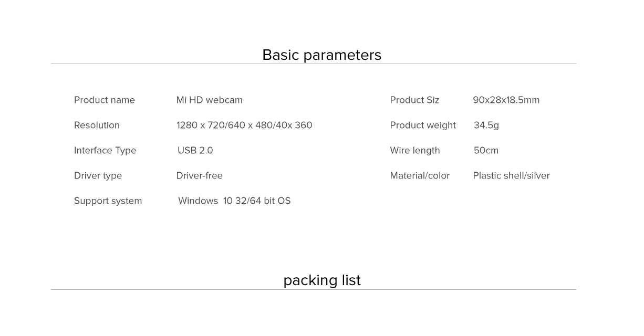This screenshot has height=336, width=644.
Task: Select the "Resolution" label text
Action: coord(97,125)
